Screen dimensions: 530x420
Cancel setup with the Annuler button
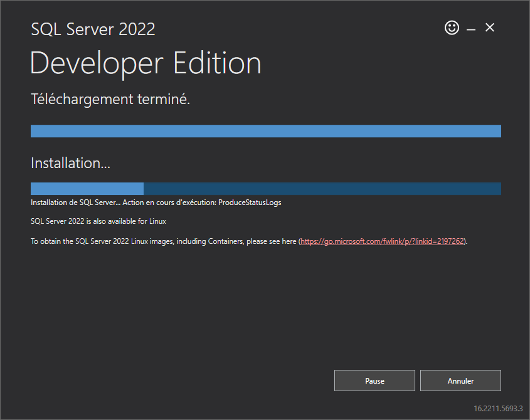point(460,381)
